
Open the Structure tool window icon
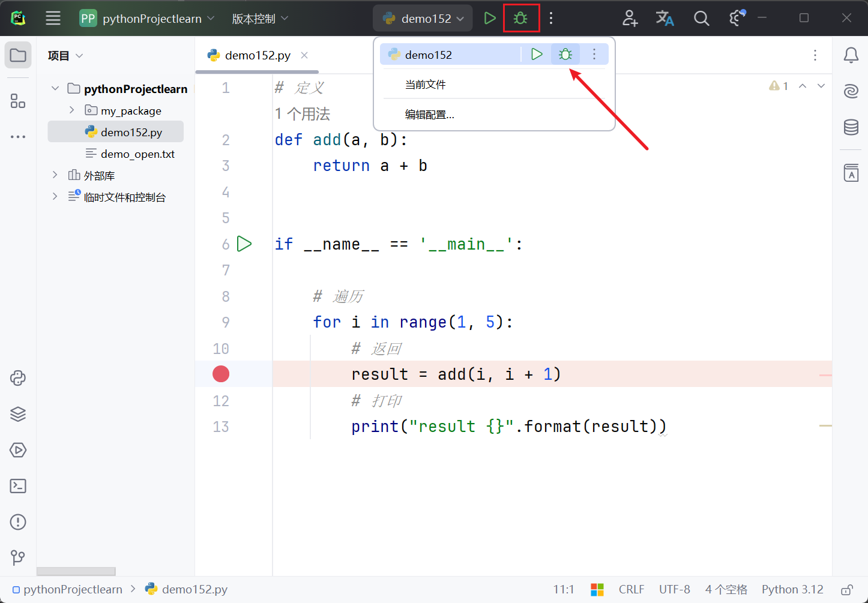pyautogui.click(x=18, y=101)
